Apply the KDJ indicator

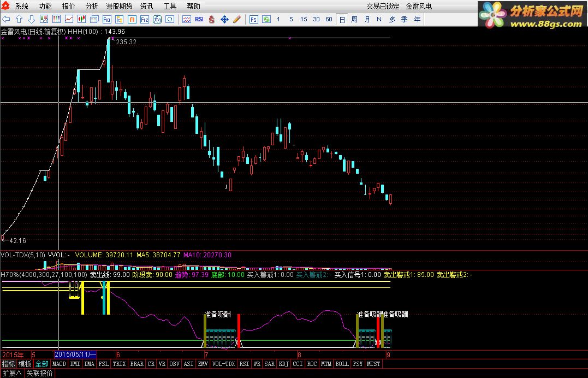pyautogui.click(x=283, y=364)
